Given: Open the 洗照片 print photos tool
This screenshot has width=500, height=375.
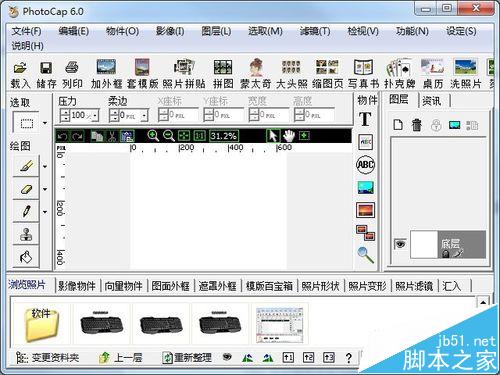Looking at the screenshot, I should [x=465, y=67].
